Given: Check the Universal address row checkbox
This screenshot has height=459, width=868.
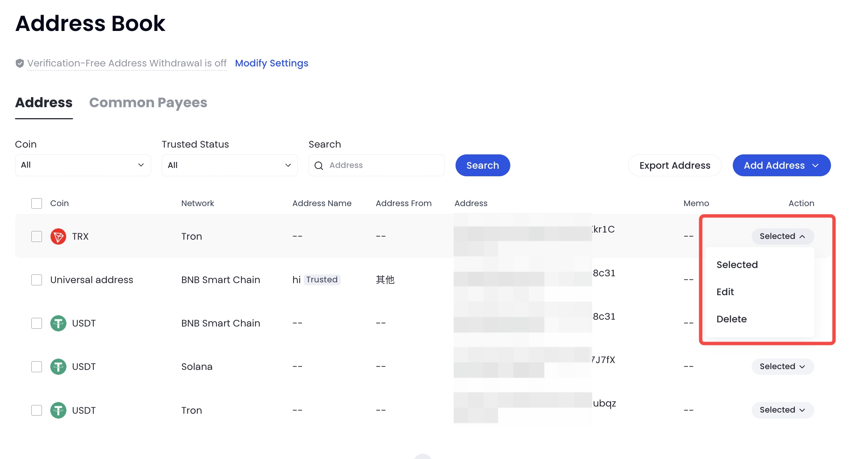Looking at the screenshot, I should [37, 280].
